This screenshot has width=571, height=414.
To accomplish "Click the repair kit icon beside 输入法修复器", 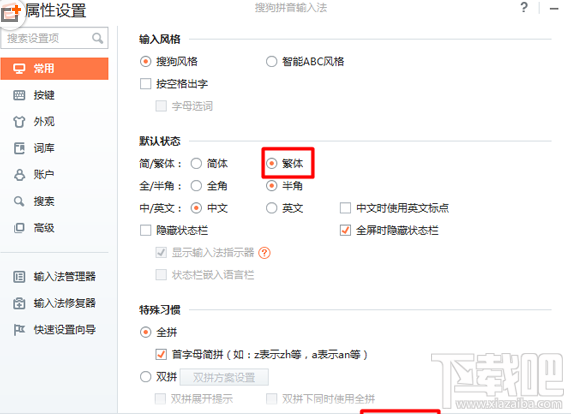I will (x=19, y=303).
